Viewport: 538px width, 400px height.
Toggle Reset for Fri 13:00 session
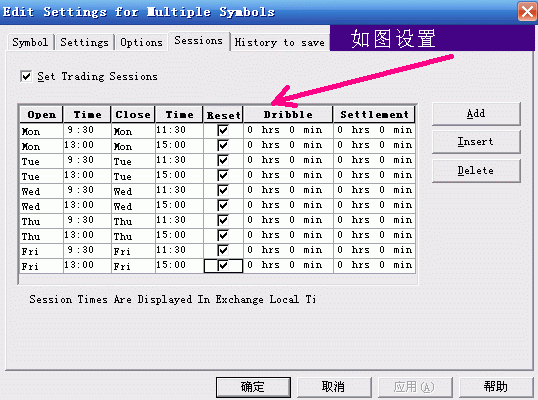pos(223,266)
